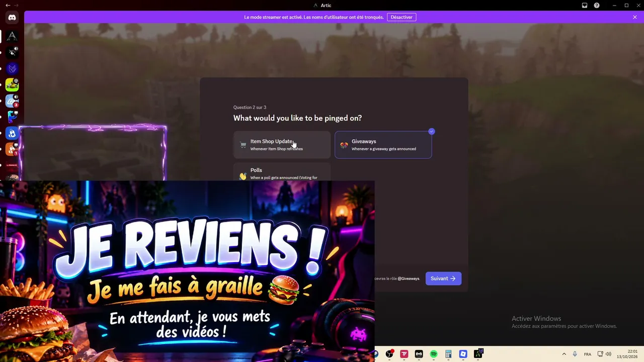Open the help question mark icon

tap(597, 6)
